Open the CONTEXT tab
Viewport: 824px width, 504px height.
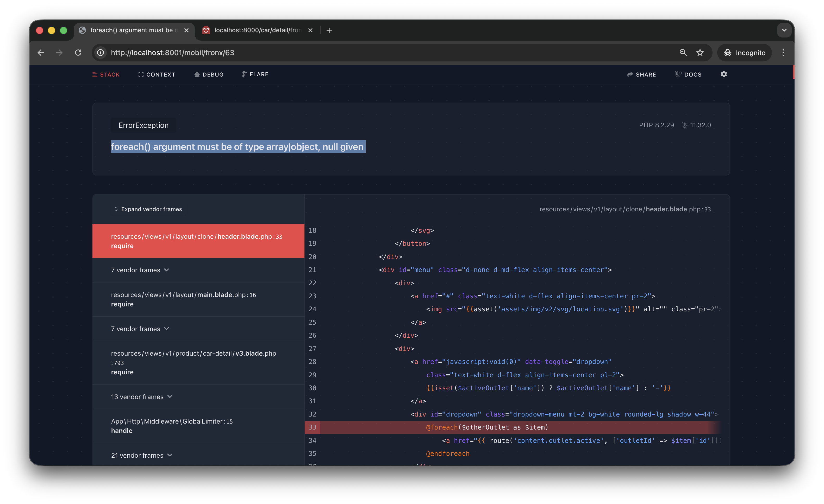point(157,74)
